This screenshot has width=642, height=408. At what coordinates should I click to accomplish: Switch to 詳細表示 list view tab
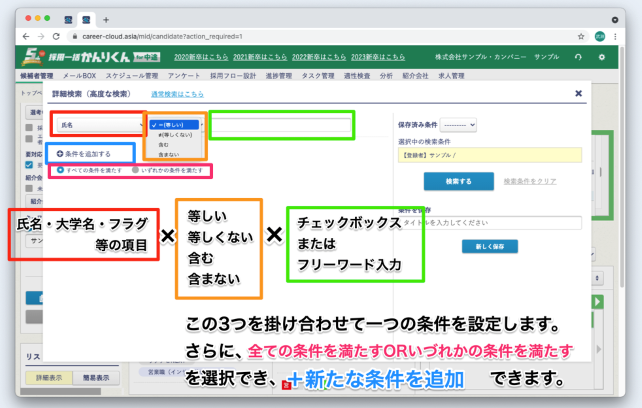tap(49, 378)
